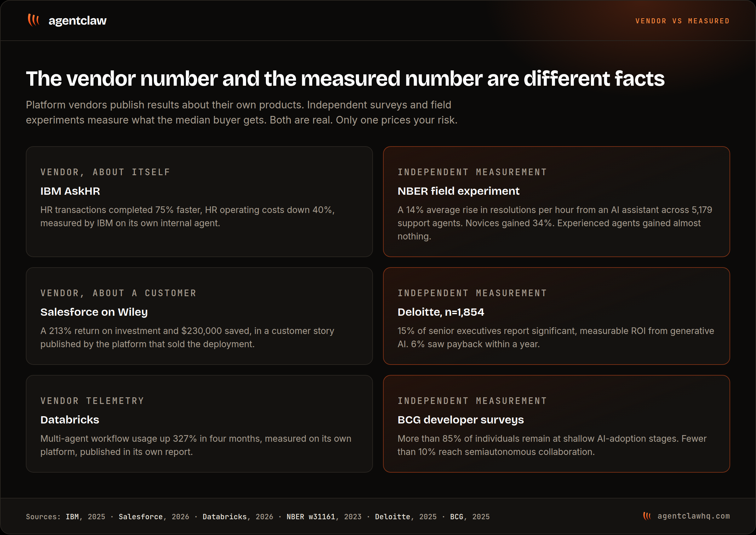Select the 'VENDOR TELEMETRY' label
This screenshot has width=756, height=535.
coord(92,400)
